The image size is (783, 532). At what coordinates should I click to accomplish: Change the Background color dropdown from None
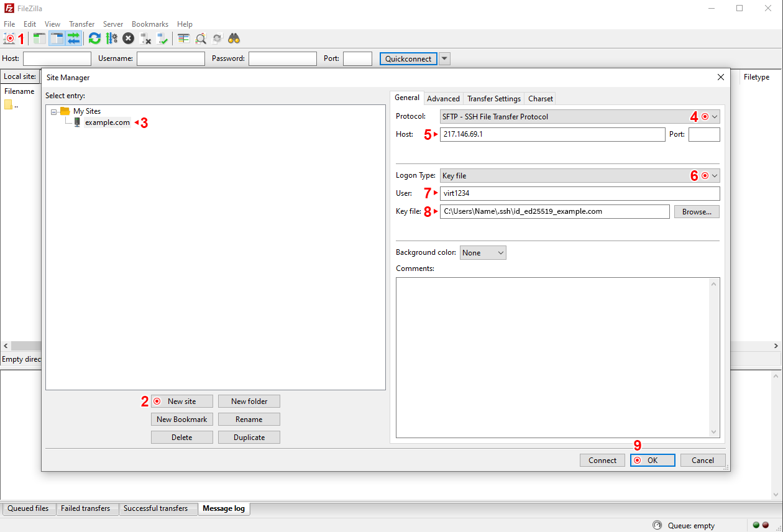483,252
